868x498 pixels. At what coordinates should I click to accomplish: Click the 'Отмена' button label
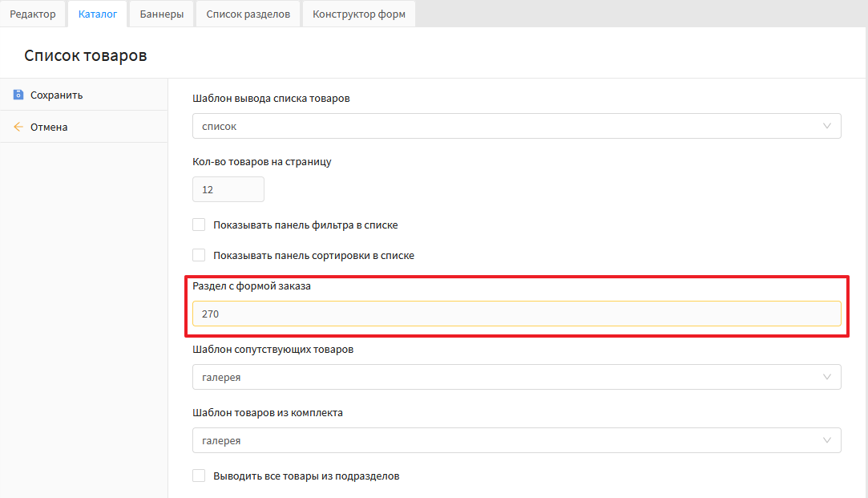[49, 127]
